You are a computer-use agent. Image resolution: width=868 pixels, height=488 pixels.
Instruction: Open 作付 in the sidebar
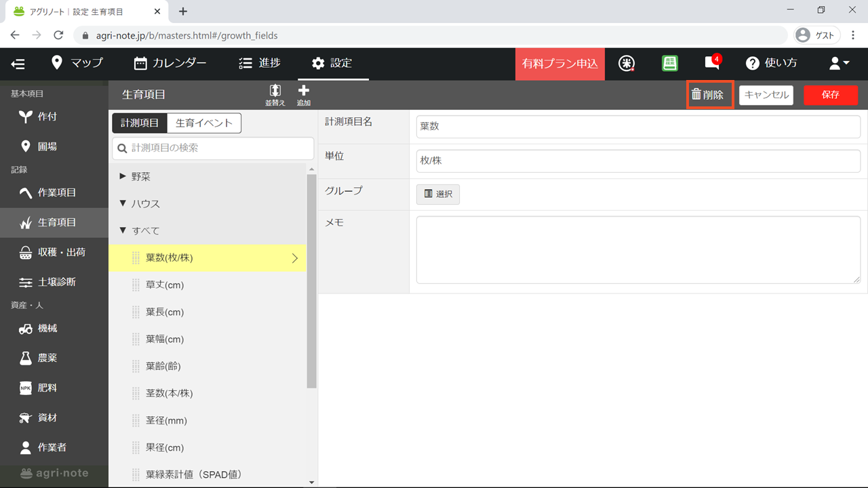point(54,117)
